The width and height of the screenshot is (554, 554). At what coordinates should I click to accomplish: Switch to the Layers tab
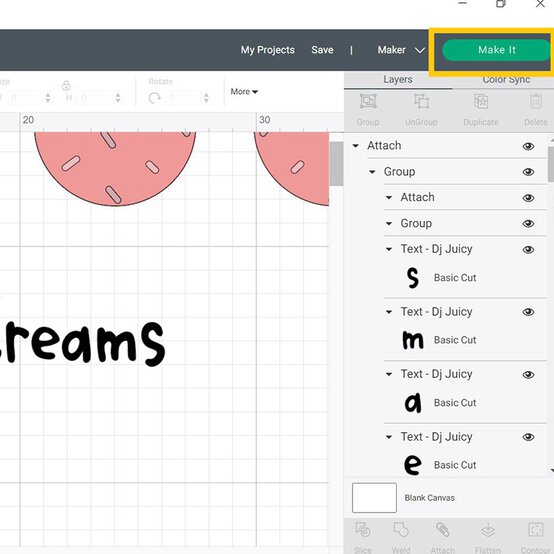coord(398,79)
